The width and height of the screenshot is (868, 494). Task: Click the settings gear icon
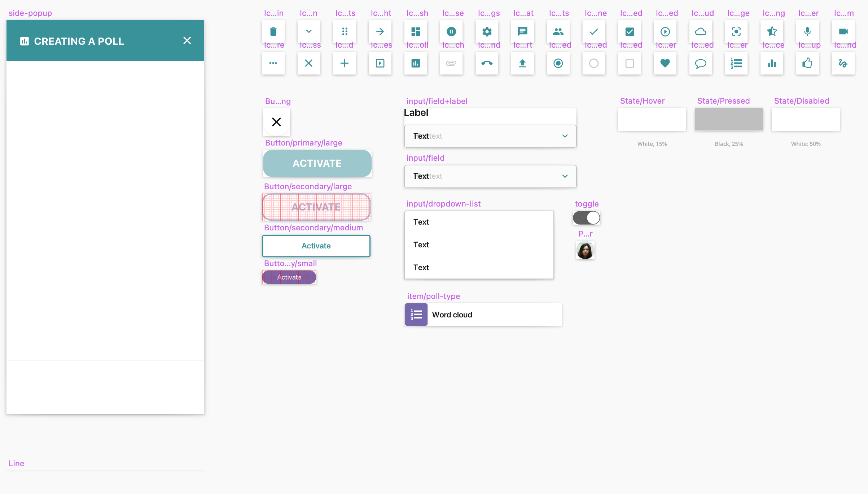[487, 32]
